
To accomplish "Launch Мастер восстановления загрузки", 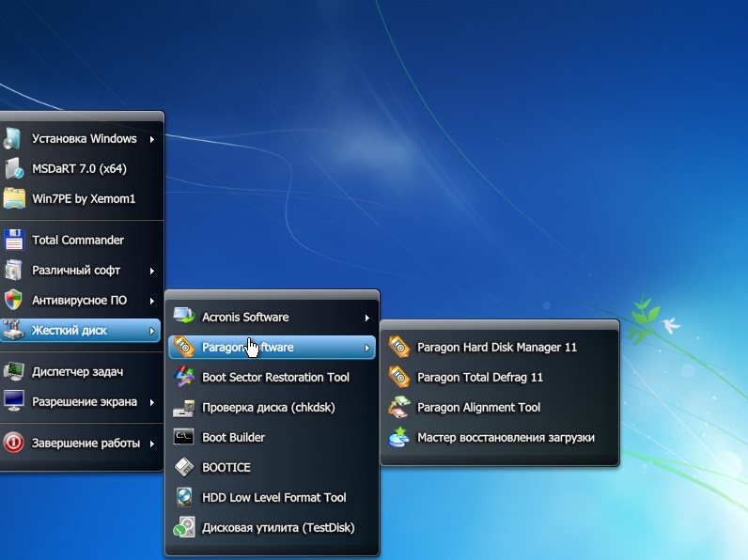I will coord(506,438).
